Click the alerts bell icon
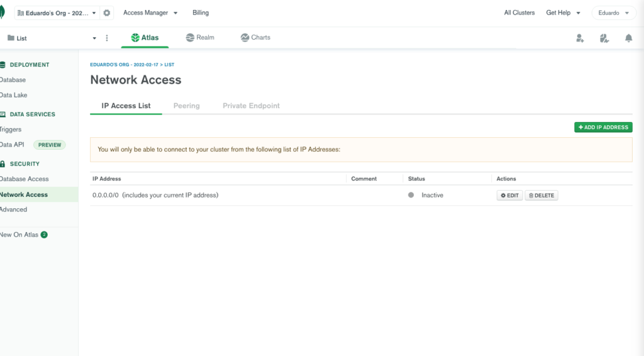The height and width of the screenshot is (356, 644). point(628,38)
